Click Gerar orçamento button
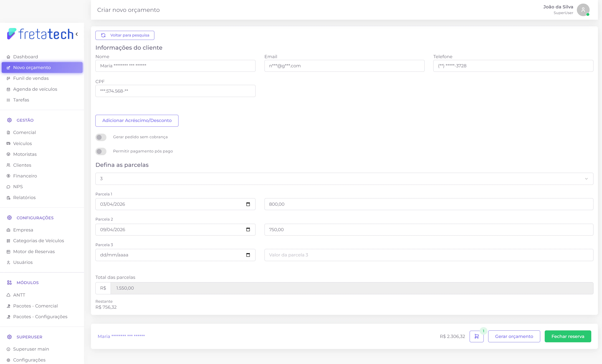 tap(514, 336)
